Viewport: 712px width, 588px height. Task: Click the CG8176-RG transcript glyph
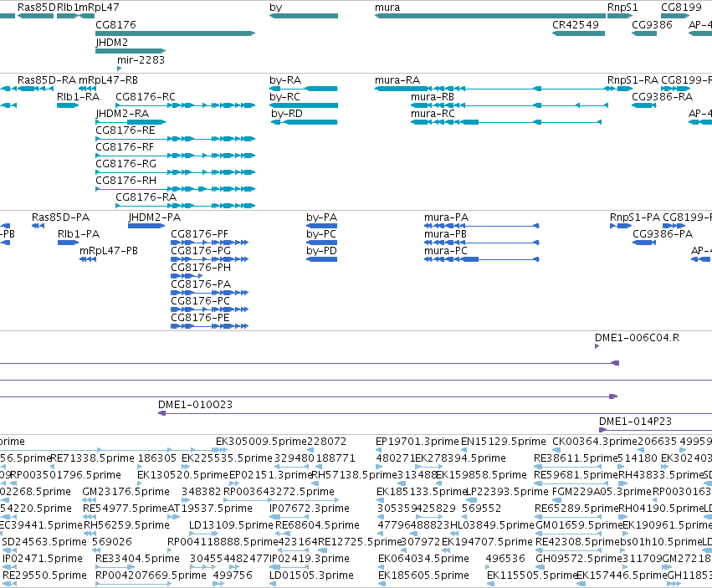(x=175, y=172)
